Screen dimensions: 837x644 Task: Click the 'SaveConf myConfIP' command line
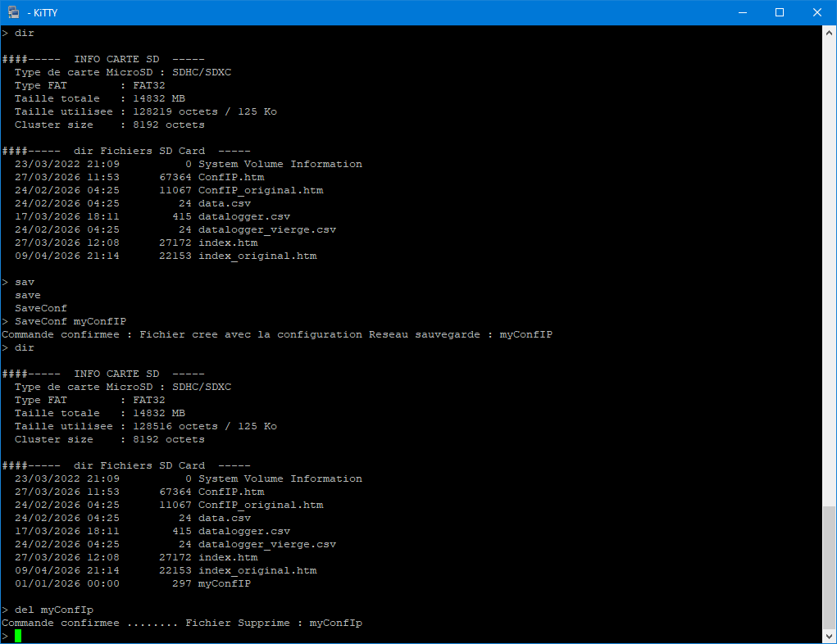coord(71,321)
